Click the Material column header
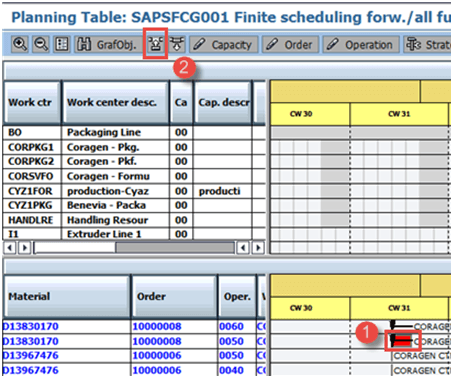This screenshot has height=376, width=451. (x=67, y=296)
